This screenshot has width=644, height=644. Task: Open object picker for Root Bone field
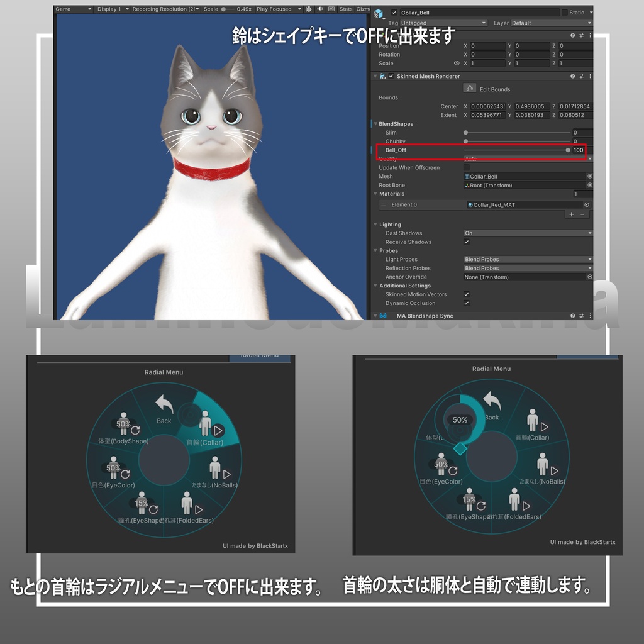[x=590, y=186]
